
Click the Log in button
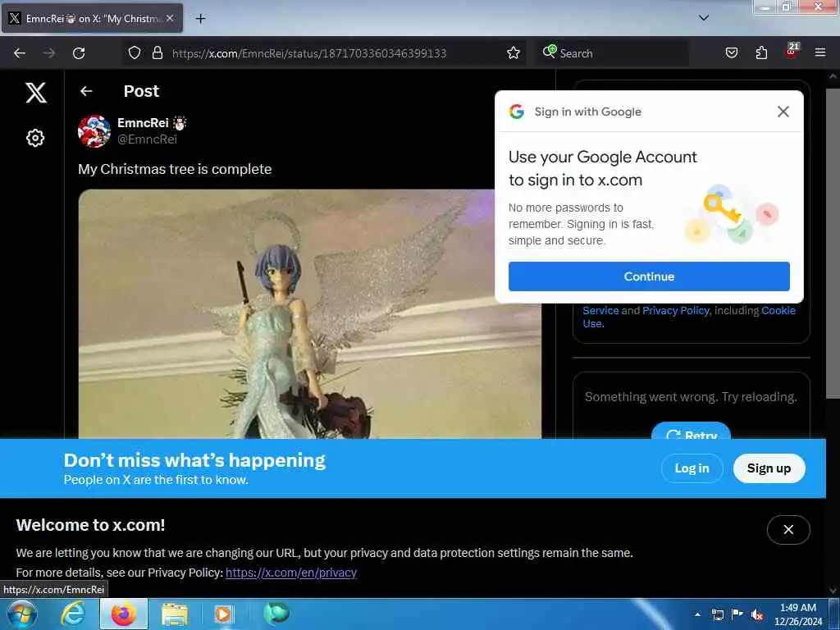(x=692, y=468)
